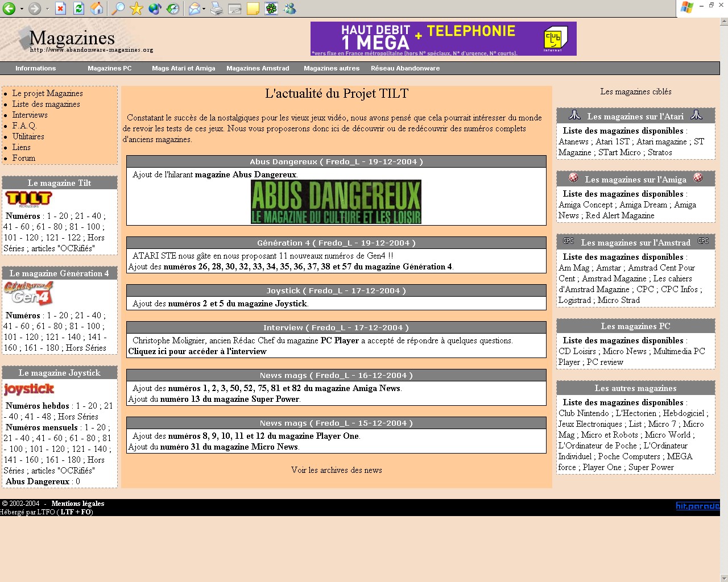
Task: Open the Back button history dropdown arrow
Action: click(x=22, y=9)
